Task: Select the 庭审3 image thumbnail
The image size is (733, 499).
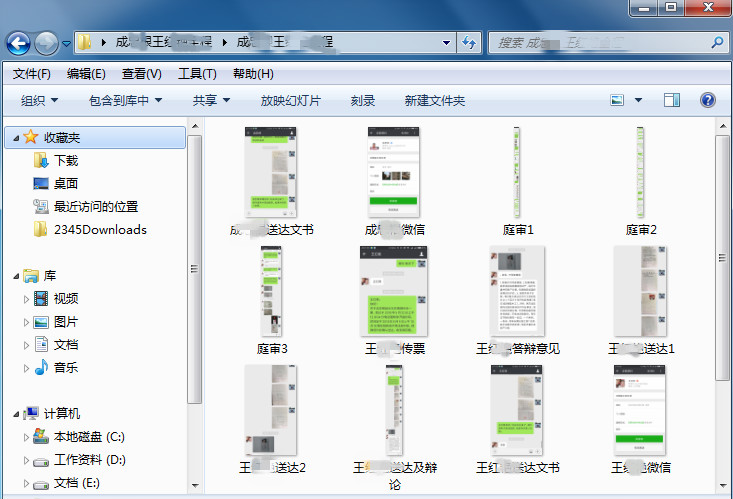Action: (271, 291)
